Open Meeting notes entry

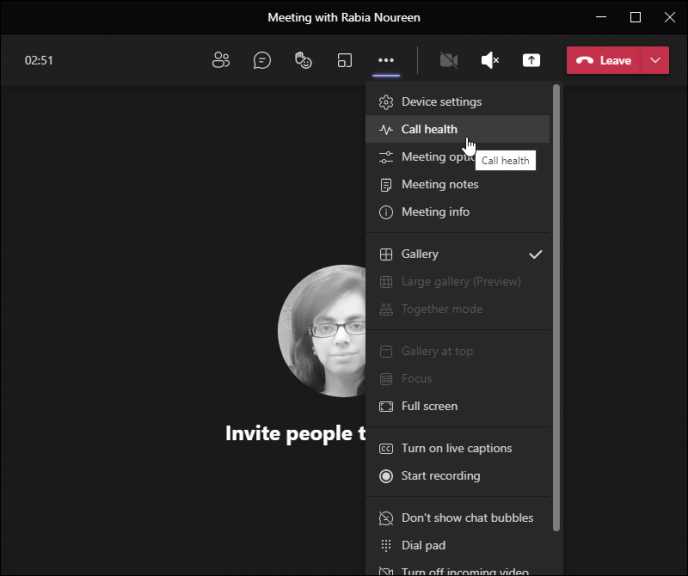coord(457,184)
